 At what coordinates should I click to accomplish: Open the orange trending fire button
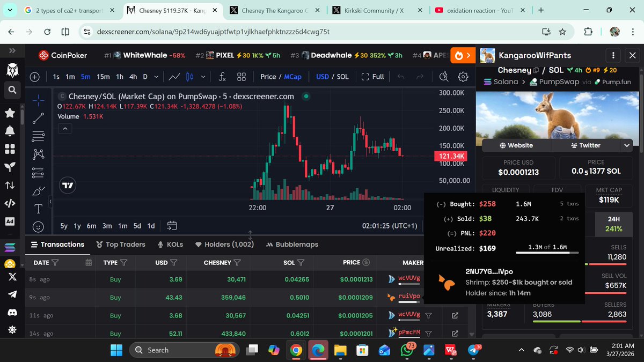pyautogui.click(x=463, y=55)
